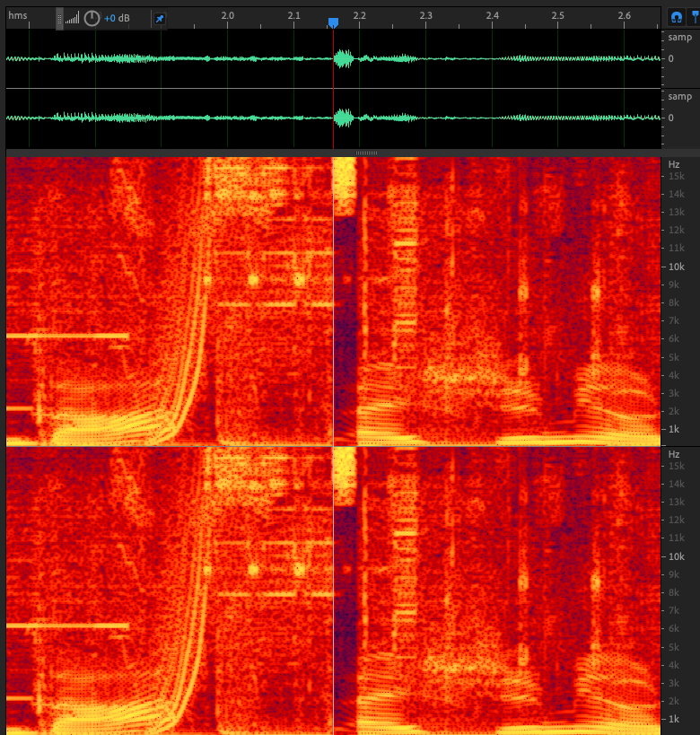
Task: Click the waveform/spectral divider handle
Action: 366,153
